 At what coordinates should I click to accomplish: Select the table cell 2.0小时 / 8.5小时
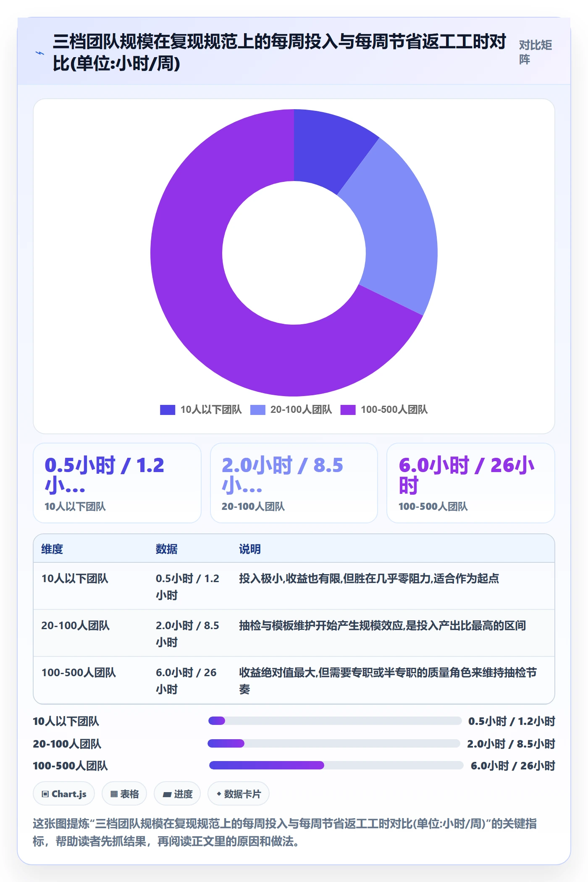coord(188,634)
